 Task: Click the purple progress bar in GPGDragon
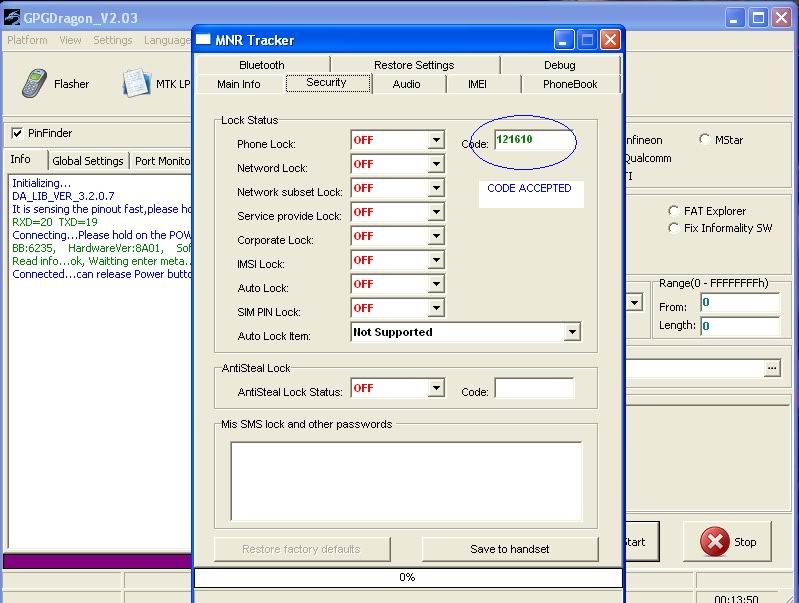pos(97,561)
